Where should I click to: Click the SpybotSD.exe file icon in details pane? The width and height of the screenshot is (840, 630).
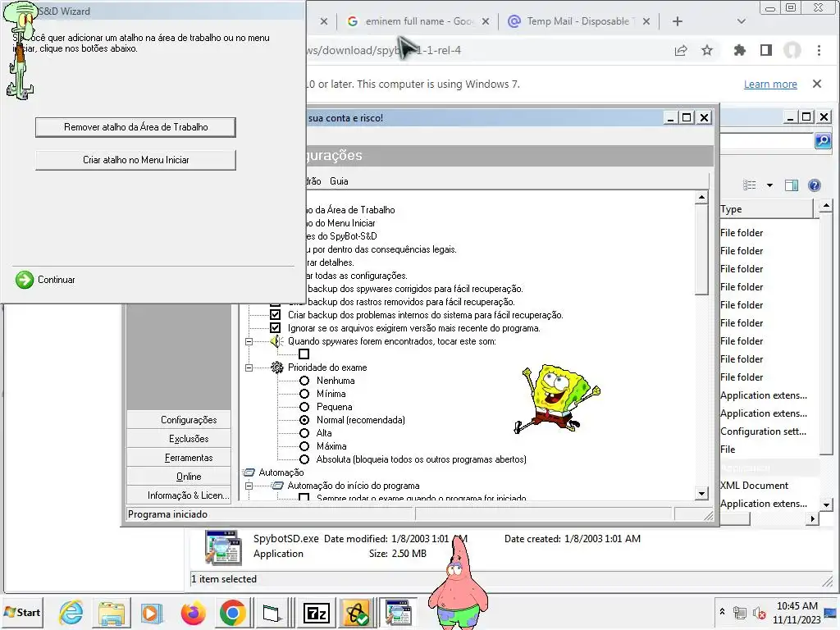[x=223, y=547]
